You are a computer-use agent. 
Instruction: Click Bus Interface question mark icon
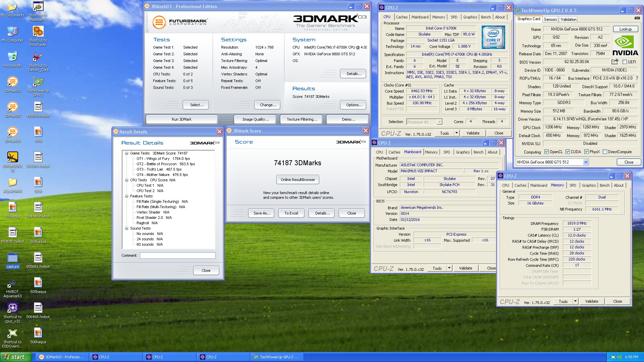[637, 78]
